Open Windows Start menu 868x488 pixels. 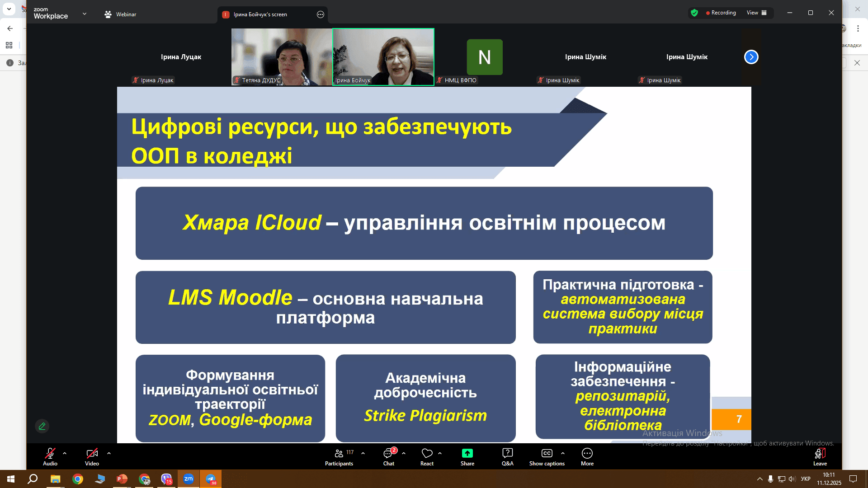11,479
